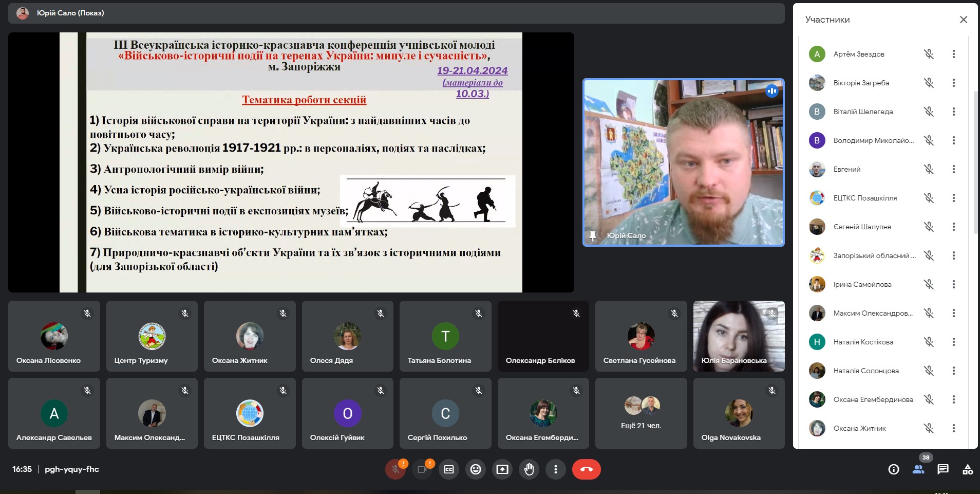This screenshot has height=494, width=980.
Task: Toggle closed captions button
Action: point(449,469)
